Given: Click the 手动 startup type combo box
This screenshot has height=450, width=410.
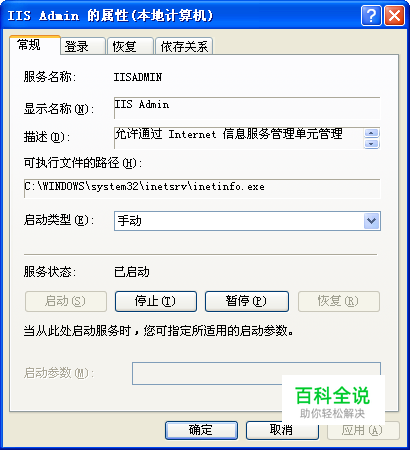Looking at the screenshot, I should 247,221.
